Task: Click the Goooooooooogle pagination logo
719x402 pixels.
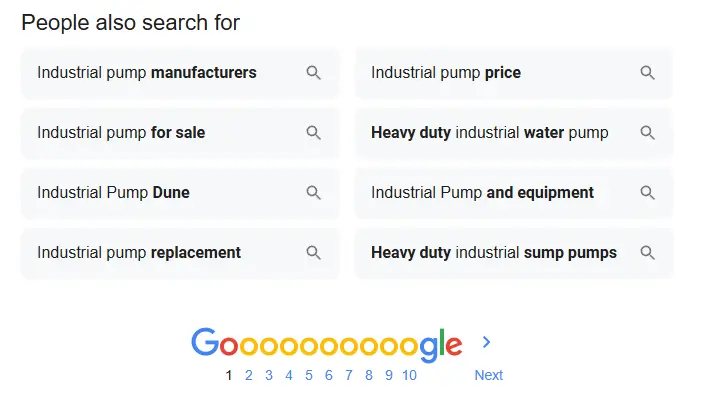Action: (x=326, y=344)
